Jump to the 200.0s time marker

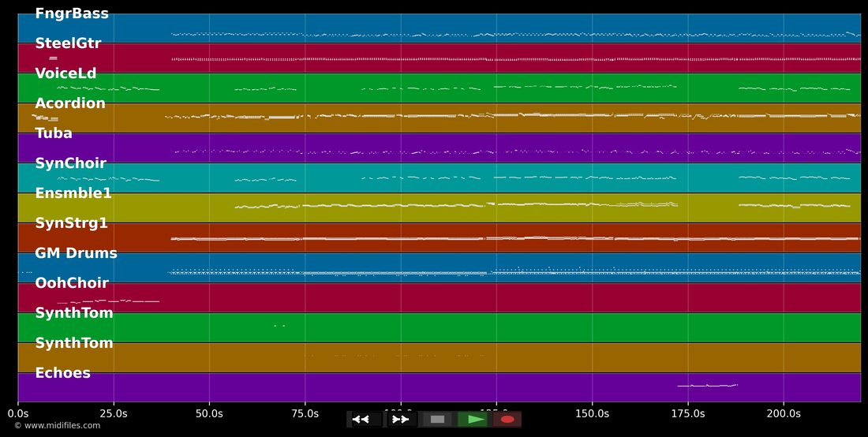(x=784, y=413)
